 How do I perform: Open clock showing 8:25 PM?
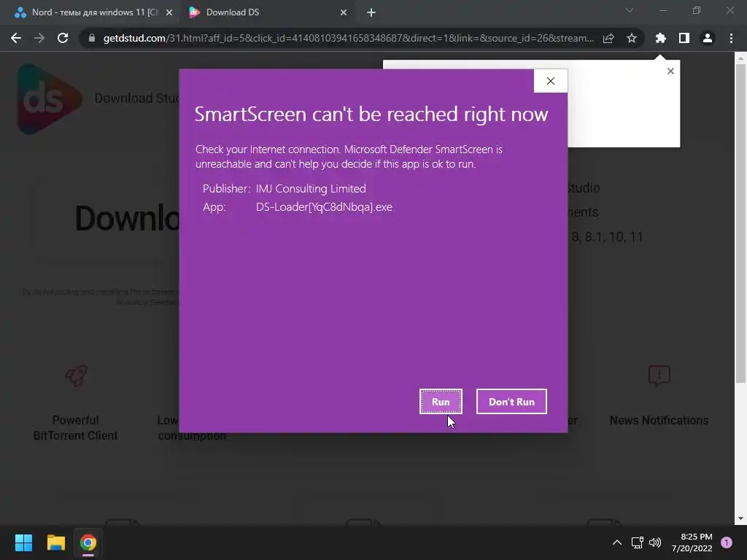point(692,542)
